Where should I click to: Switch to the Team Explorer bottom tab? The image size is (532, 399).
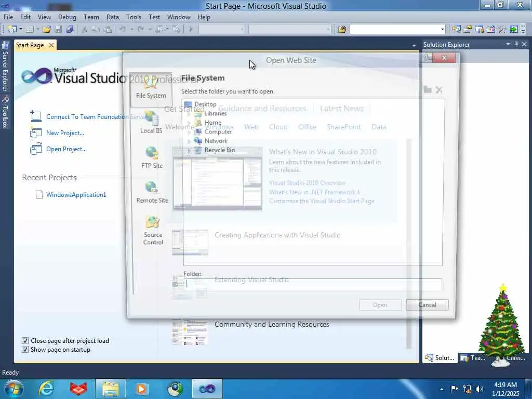pos(474,358)
